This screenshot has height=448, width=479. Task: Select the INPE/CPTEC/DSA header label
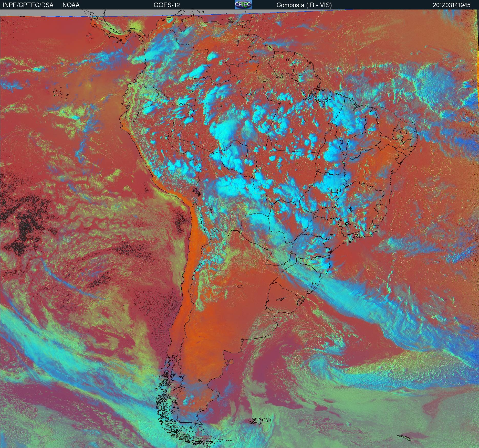point(28,5)
